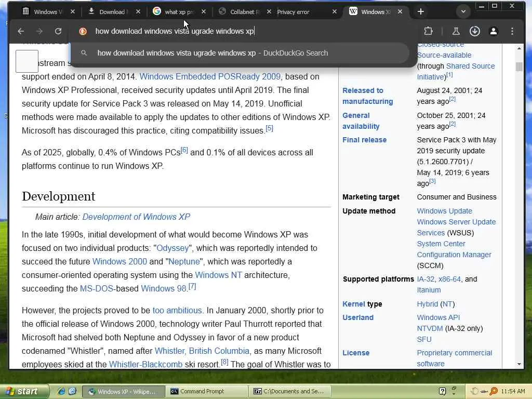Close the Windows V tab

click(73, 11)
